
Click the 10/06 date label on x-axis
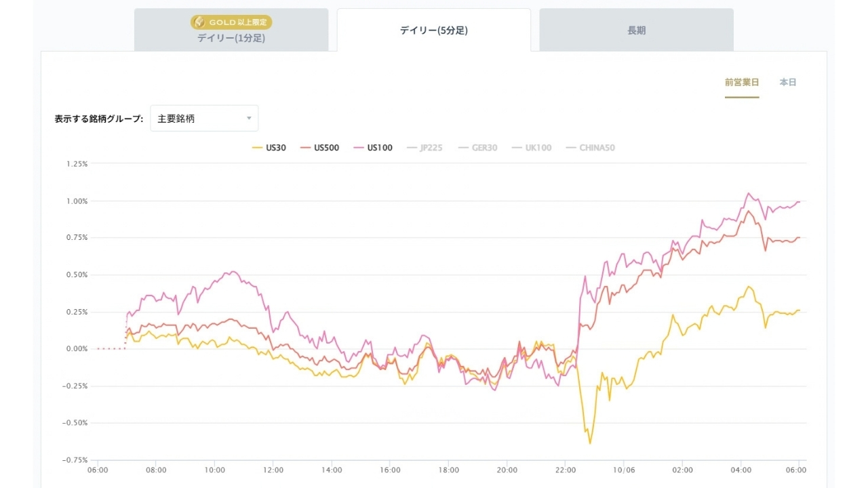click(x=624, y=470)
